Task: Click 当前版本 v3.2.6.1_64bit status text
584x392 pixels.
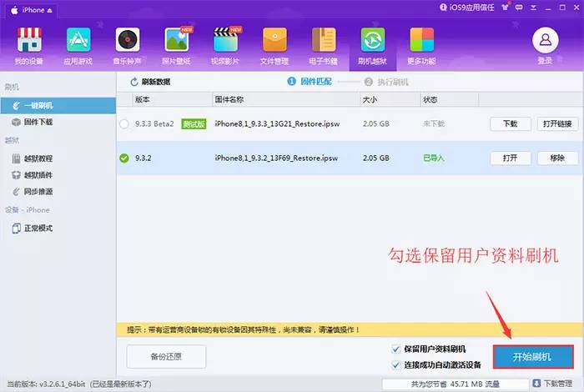Action: 79,384
